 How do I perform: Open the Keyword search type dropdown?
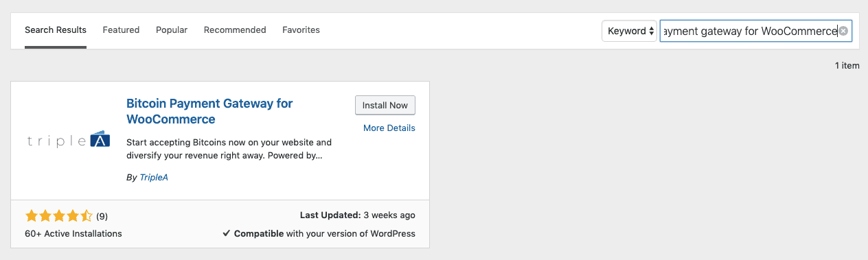tap(630, 31)
